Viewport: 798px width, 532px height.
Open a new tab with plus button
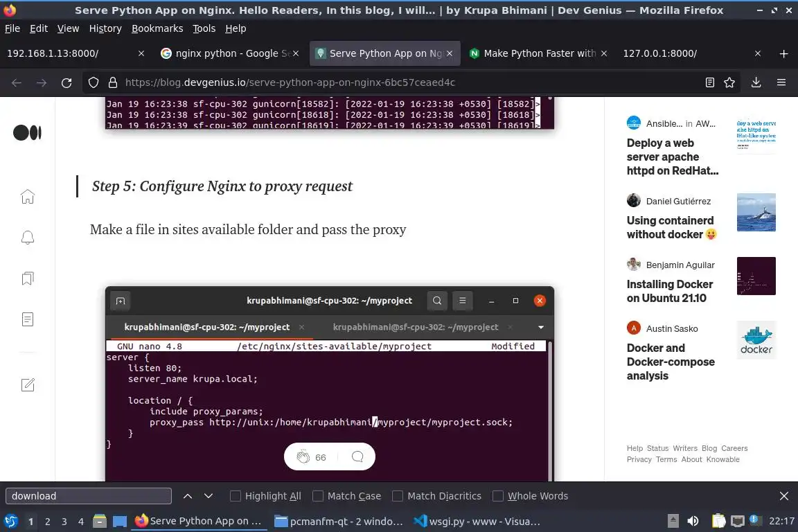coord(783,53)
